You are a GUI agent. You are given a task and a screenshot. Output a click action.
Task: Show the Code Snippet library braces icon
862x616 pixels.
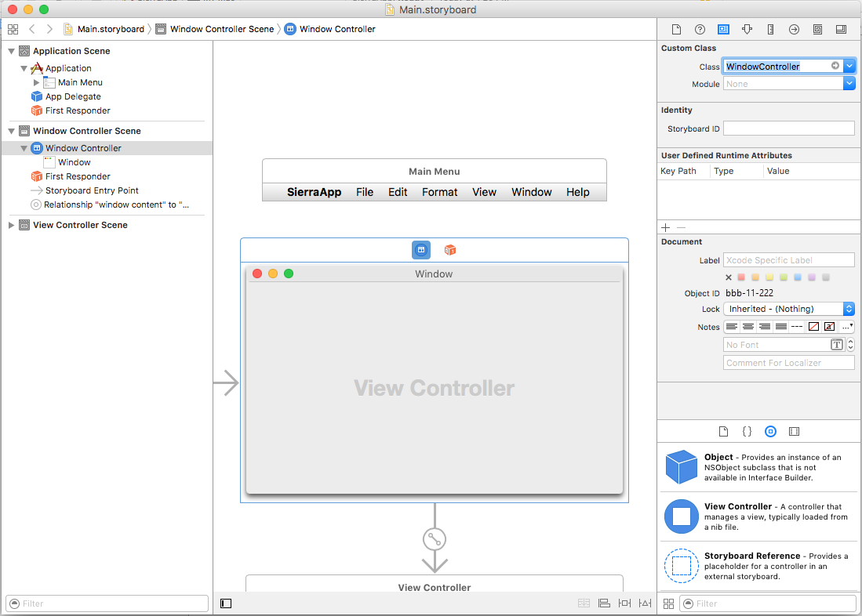pyautogui.click(x=747, y=431)
